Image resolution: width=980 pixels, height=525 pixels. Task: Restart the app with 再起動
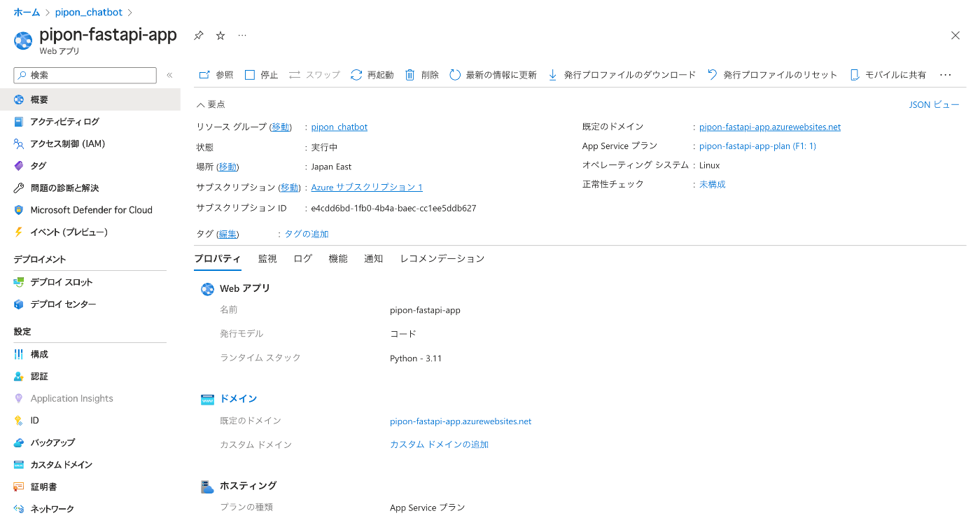pos(372,75)
